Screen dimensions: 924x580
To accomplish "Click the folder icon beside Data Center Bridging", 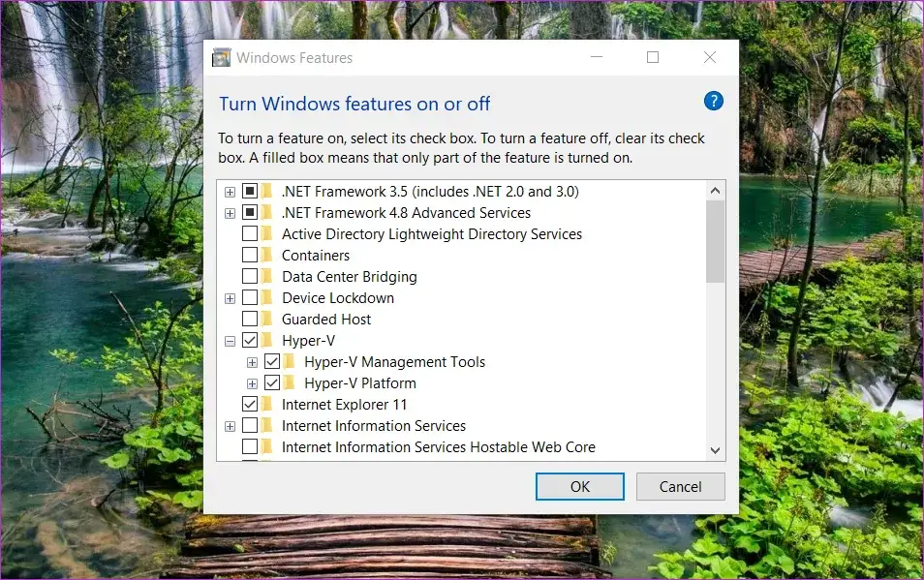I will coord(267,277).
